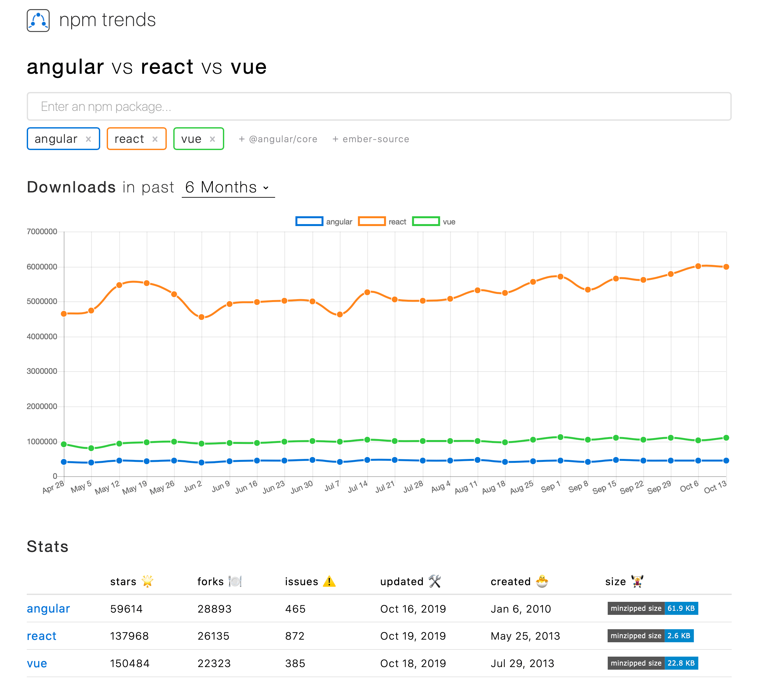
Task: Remove the vue package tag
Action: (213, 139)
